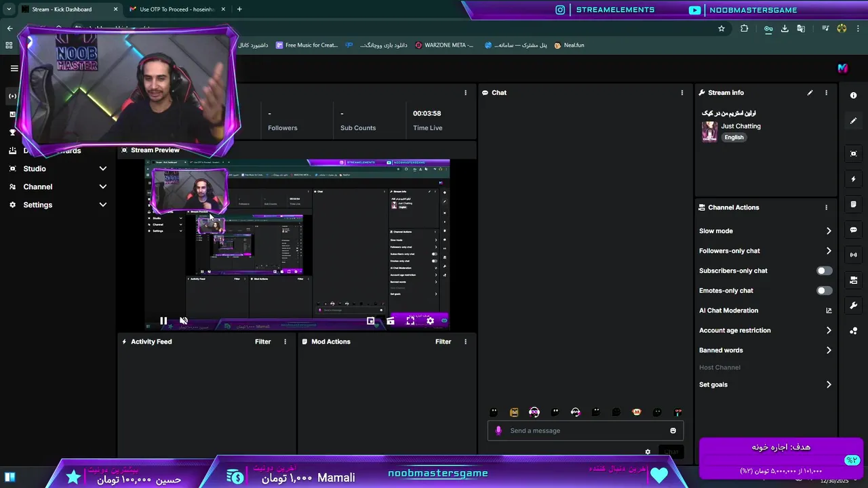
Task: Toggle Emotes-only chat switch
Action: tap(824, 291)
